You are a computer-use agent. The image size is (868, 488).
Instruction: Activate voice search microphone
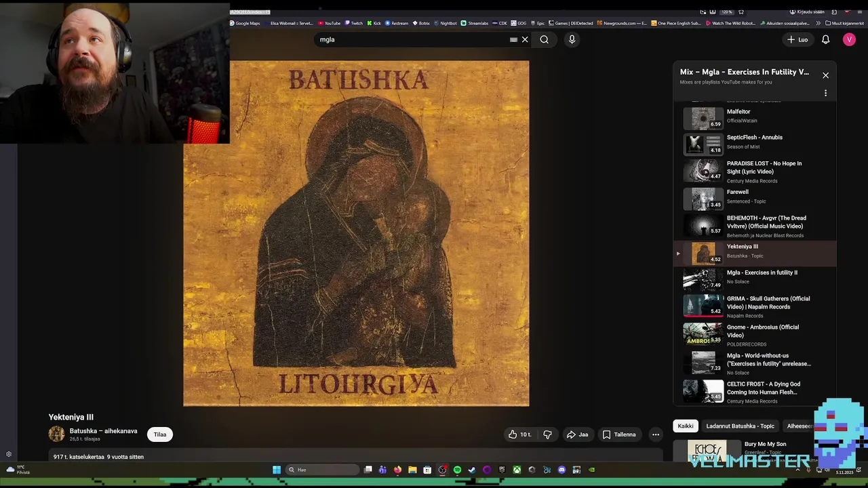(x=572, y=39)
